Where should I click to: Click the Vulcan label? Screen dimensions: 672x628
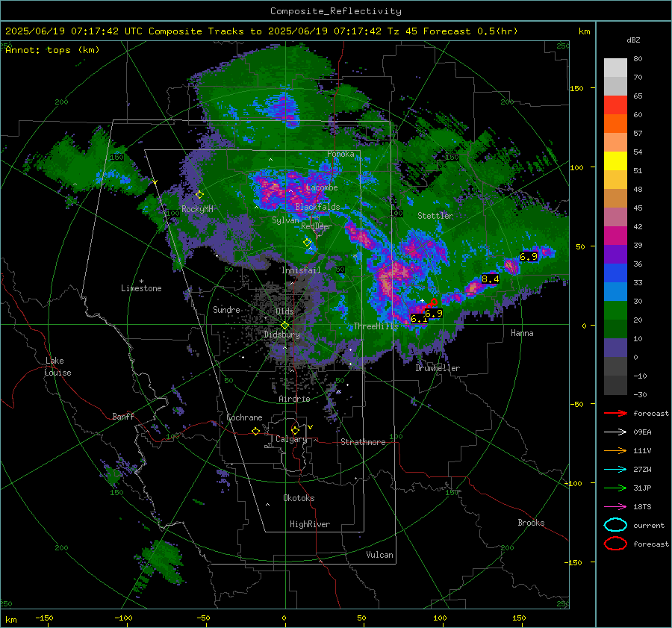[379, 555]
